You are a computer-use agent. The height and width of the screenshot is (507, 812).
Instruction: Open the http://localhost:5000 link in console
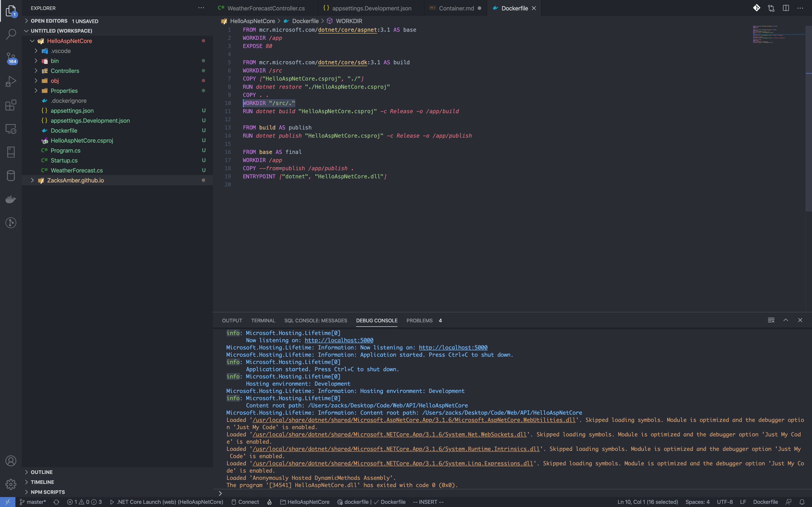pos(338,340)
